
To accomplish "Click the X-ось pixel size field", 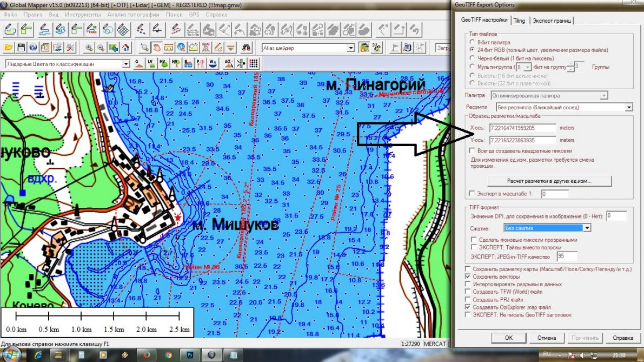I will click(x=522, y=128).
